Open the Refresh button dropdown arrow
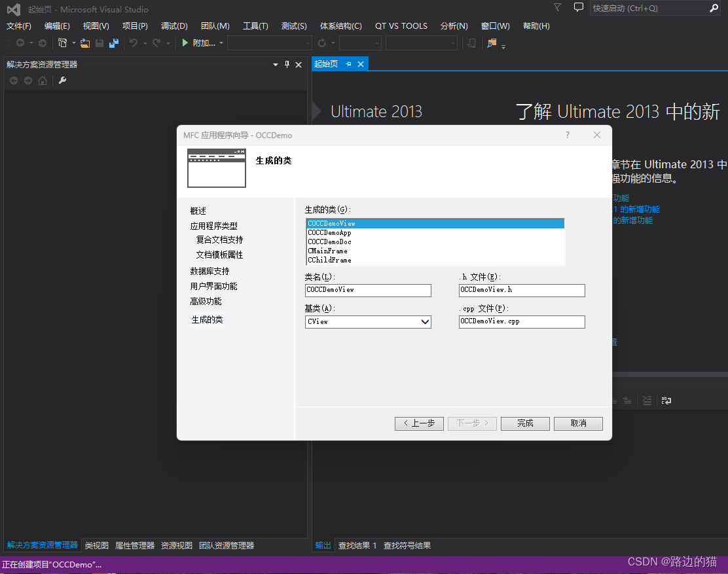 (x=333, y=43)
